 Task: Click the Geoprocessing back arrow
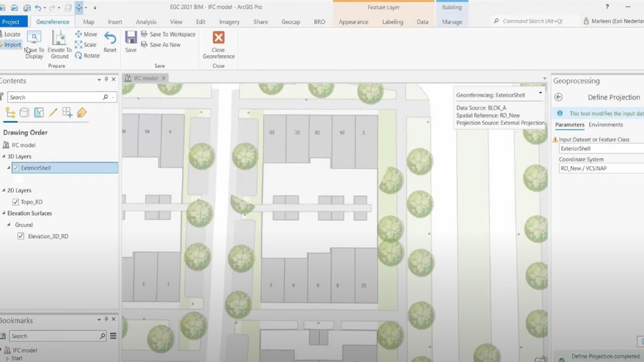click(x=558, y=97)
